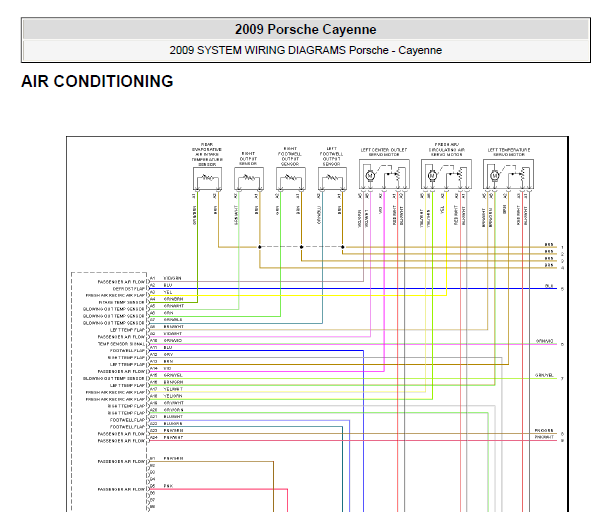
Task: Click the 'BLU' wire label at pin A2
Action: (168, 285)
